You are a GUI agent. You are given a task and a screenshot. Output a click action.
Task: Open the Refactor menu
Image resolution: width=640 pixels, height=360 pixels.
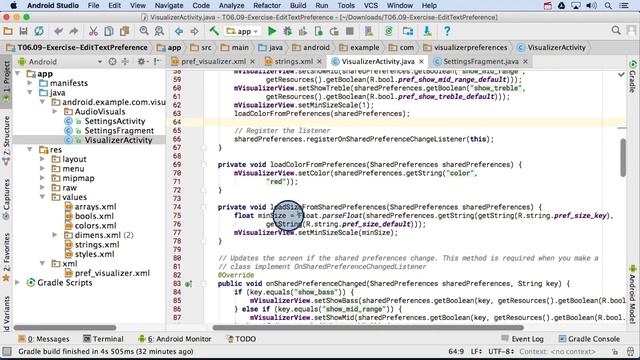point(267,6)
